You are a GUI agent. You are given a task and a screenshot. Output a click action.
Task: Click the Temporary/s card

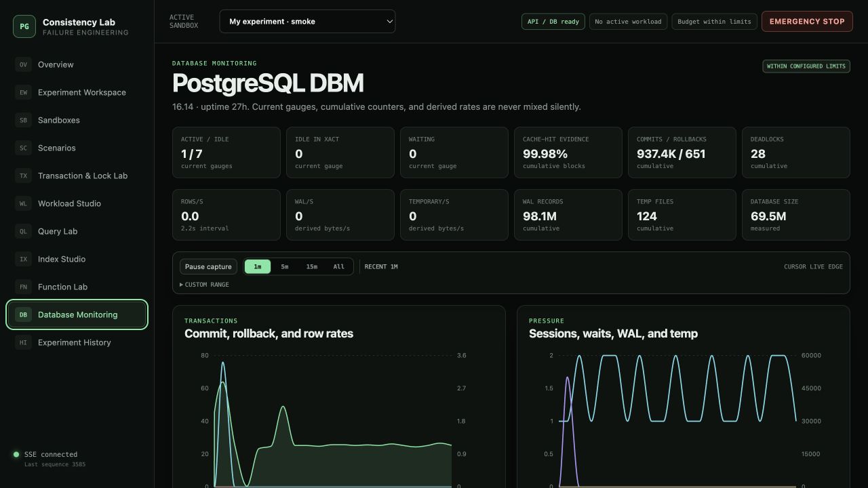454,215
